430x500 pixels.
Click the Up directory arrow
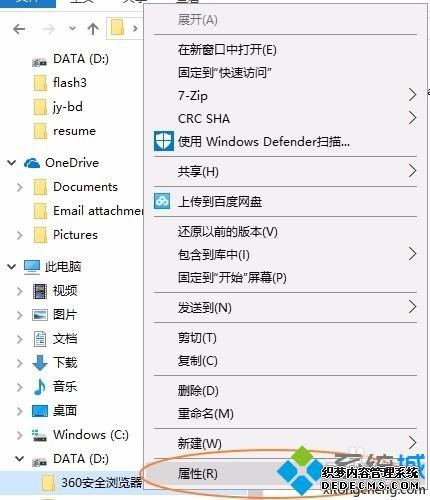[x=93, y=29]
